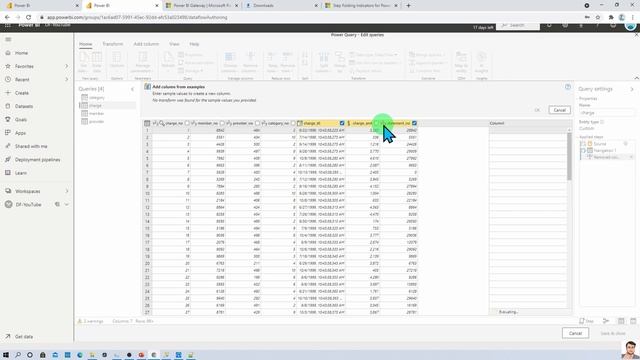The width and height of the screenshot is (640, 360).
Task: Open the Transform ribbon tab
Action: (113, 44)
